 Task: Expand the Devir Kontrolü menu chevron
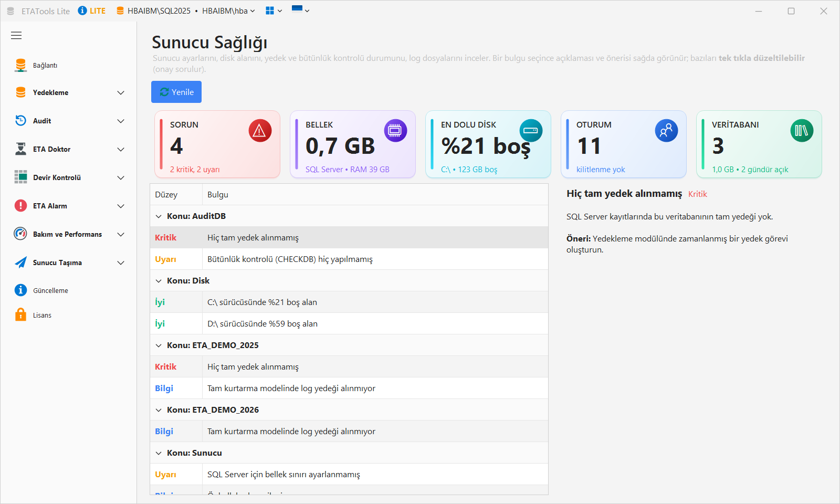click(121, 178)
